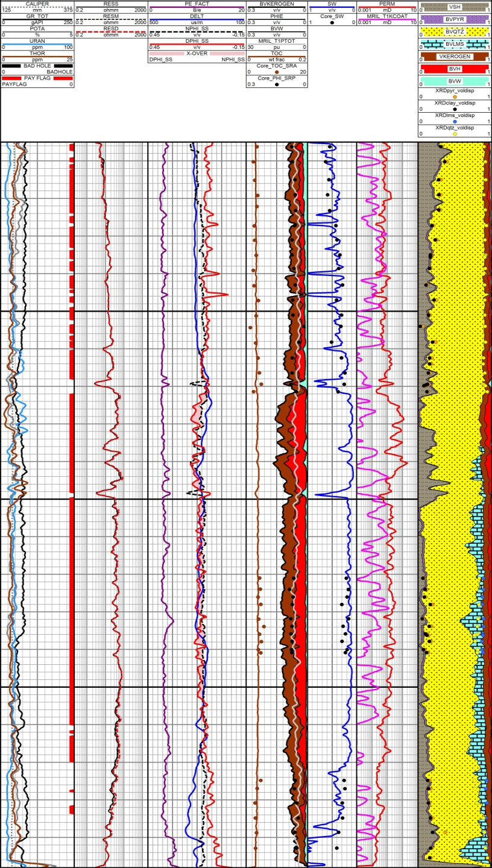This screenshot has height=868, width=492.
Task: Select the CALIPER curve header label
Action: [x=37, y=4]
